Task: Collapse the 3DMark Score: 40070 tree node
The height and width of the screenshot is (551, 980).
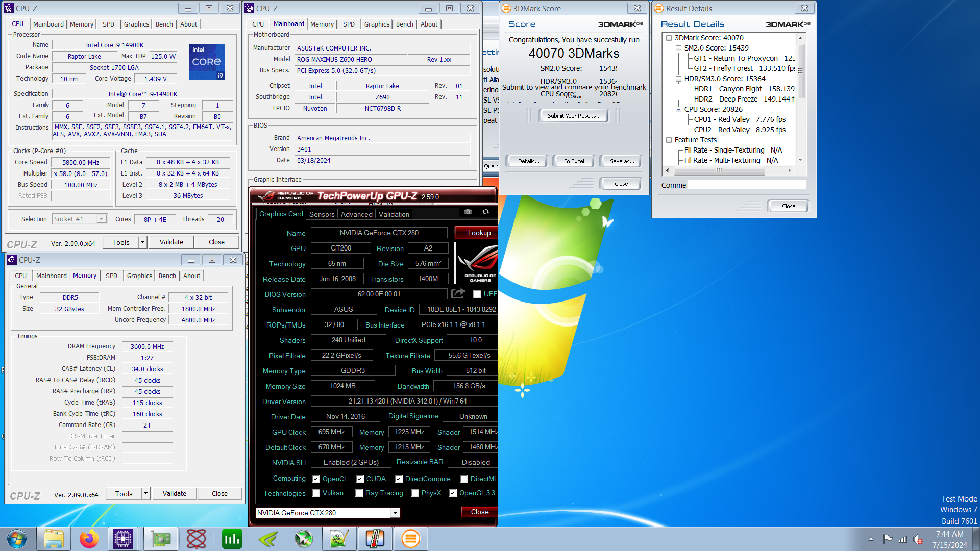Action: [x=669, y=38]
